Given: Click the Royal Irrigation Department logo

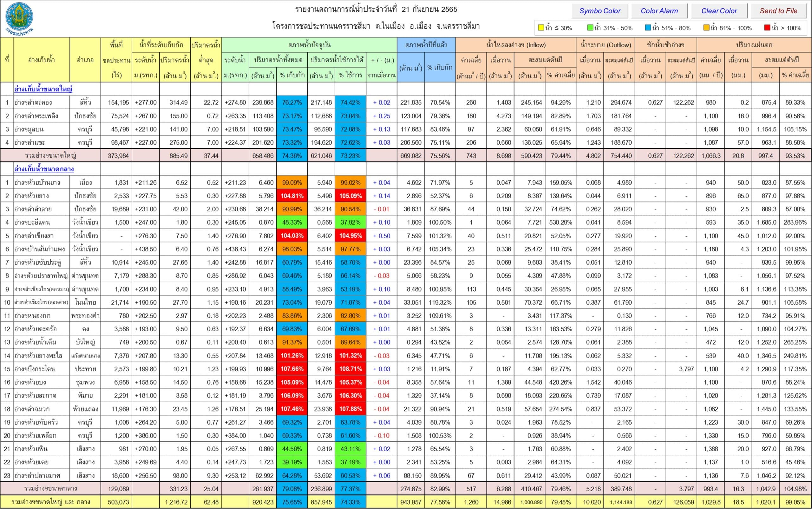Looking at the screenshot, I should point(20,18).
